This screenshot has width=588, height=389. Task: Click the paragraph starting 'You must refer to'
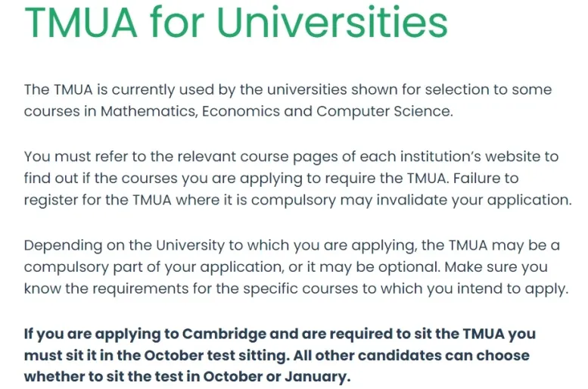pyautogui.click(x=297, y=178)
